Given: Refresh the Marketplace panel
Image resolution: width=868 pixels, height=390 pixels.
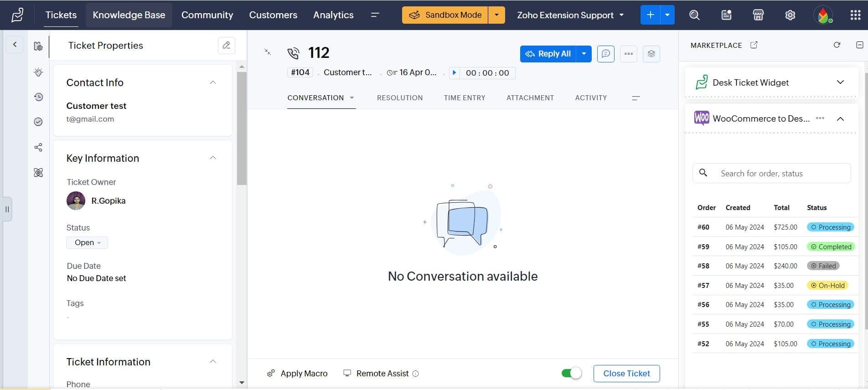Looking at the screenshot, I should (x=837, y=45).
